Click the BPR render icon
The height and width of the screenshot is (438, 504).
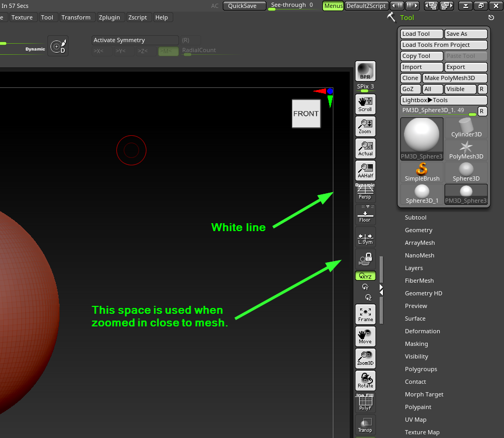(x=365, y=71)
